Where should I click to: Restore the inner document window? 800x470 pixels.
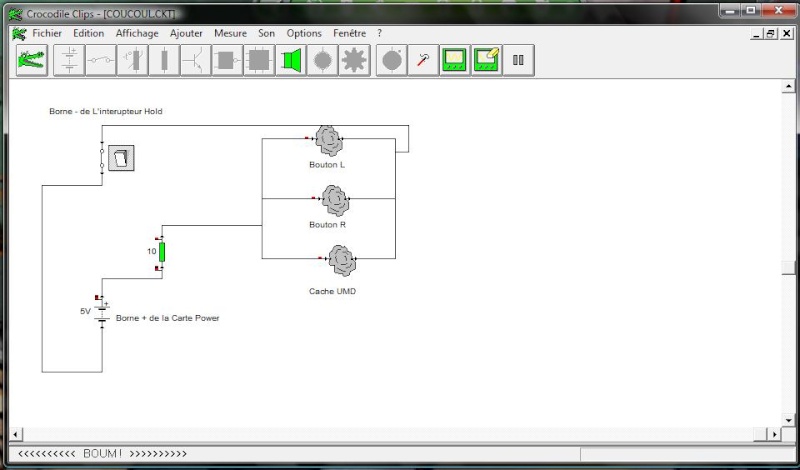[770, 34]
